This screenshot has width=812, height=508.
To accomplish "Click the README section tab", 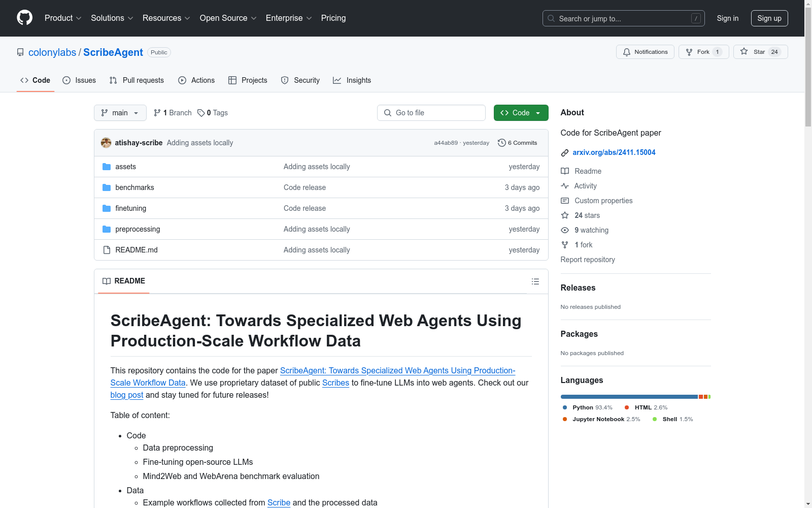I will click(124, 281).
